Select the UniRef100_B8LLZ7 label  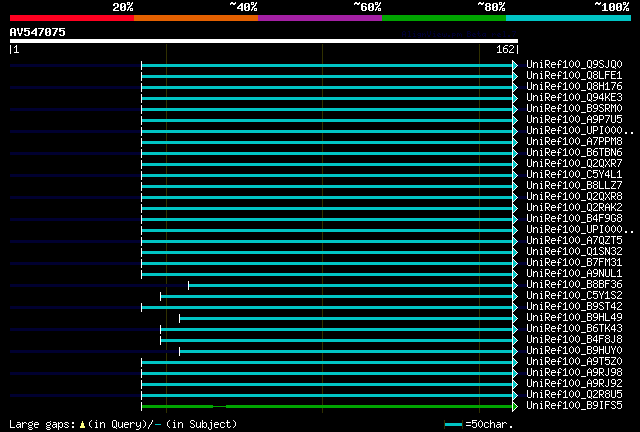(x=574, y=186)
